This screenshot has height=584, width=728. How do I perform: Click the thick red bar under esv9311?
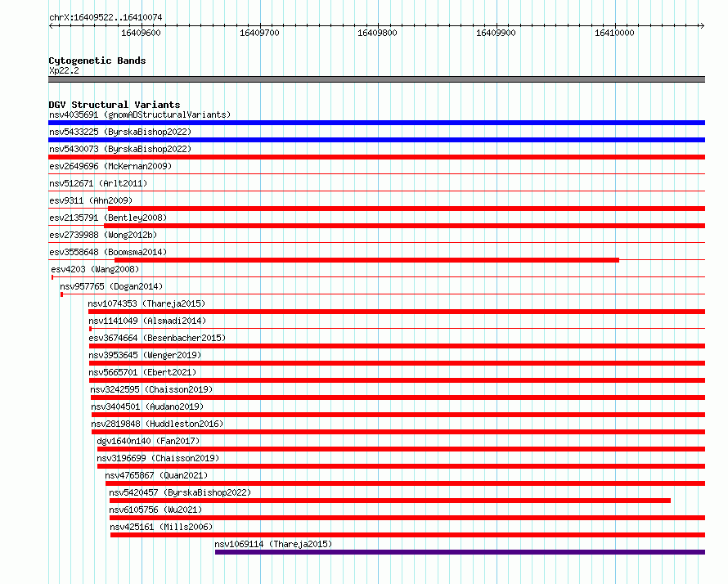pyautogui.click(x=407, y=209)
